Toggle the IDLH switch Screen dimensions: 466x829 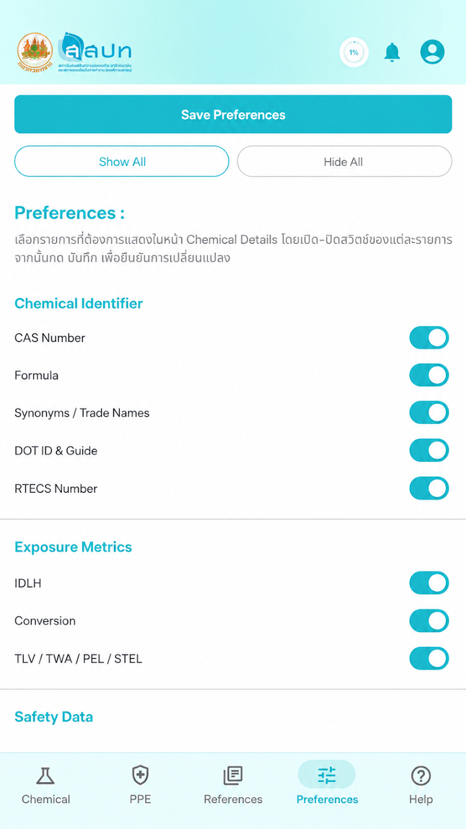click(429, 583)
